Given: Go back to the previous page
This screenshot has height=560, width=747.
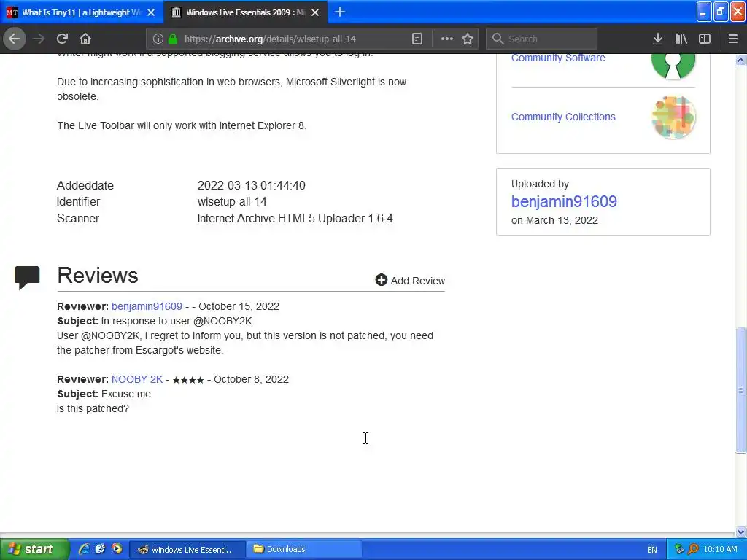Looking at the screenshot, I should [x=15, y=39].
